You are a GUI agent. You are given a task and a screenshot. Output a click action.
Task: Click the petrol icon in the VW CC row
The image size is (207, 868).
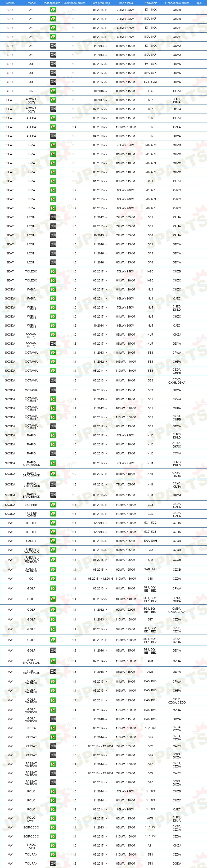point(53,579)
